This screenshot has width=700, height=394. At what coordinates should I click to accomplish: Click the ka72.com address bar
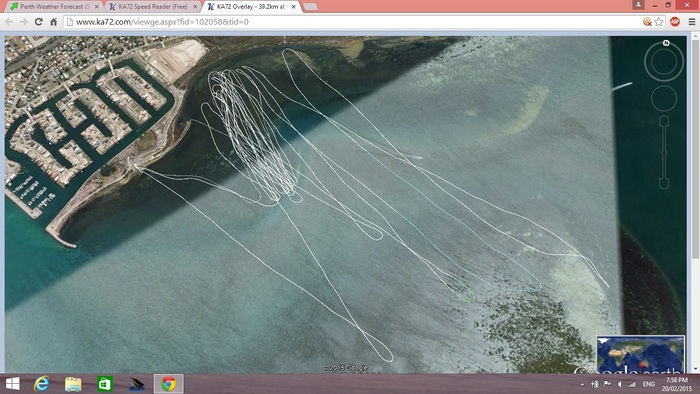(353, 22)
